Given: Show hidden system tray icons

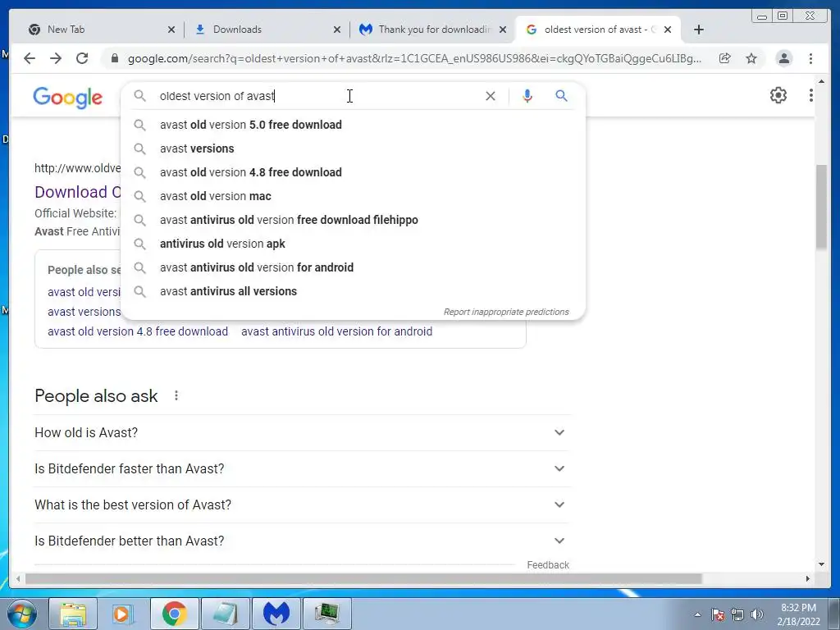Looking at the screenshot, I should 697,614.
